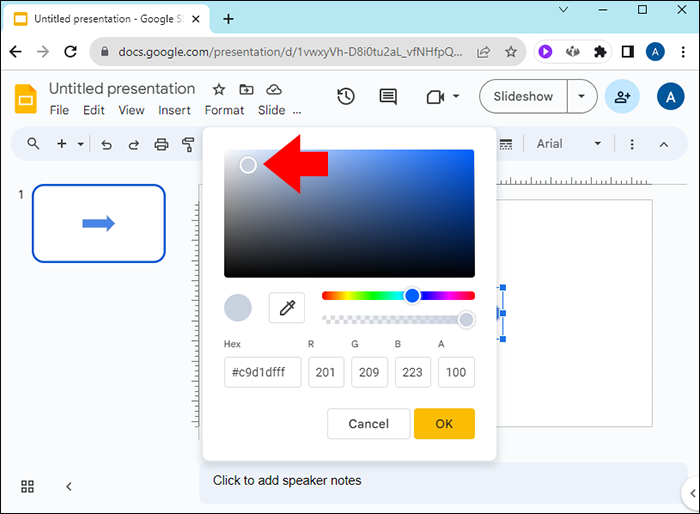Viewport: 700px width, 514px height.
Task: Collapse the filmstrip panel arrow
Action: 69,486
